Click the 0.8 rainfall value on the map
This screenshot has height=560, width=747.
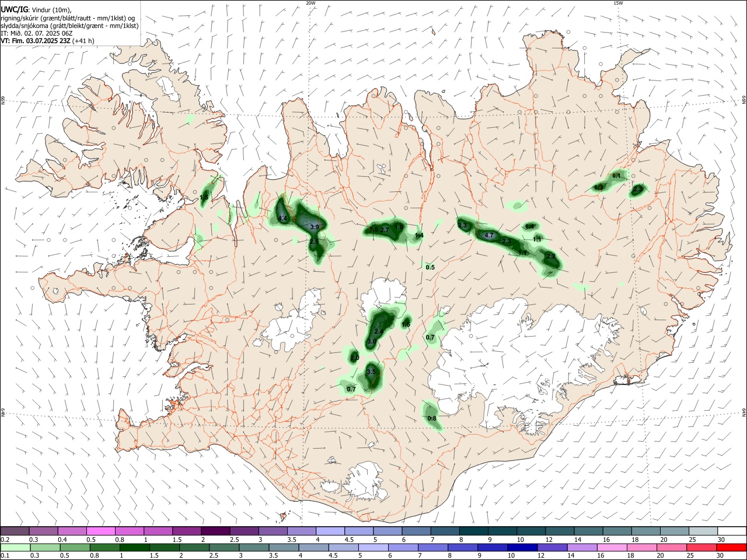pyautogui.click(x=432, y=418)
